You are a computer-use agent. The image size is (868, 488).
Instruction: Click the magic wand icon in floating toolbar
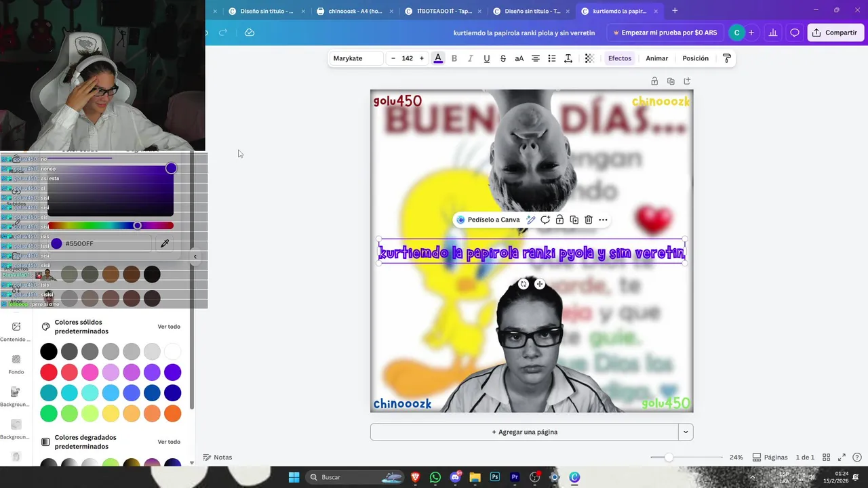coord(531,220)
